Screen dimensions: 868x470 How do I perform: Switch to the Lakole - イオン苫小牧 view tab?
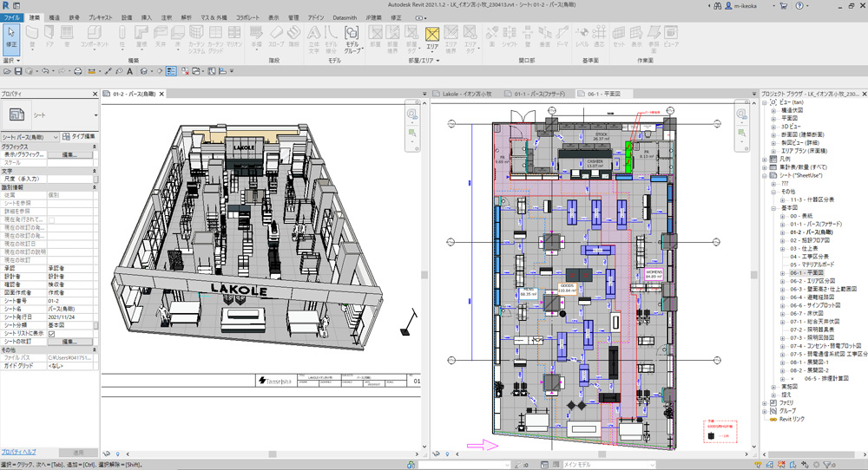pyautogui.click(x=463, y=94)
